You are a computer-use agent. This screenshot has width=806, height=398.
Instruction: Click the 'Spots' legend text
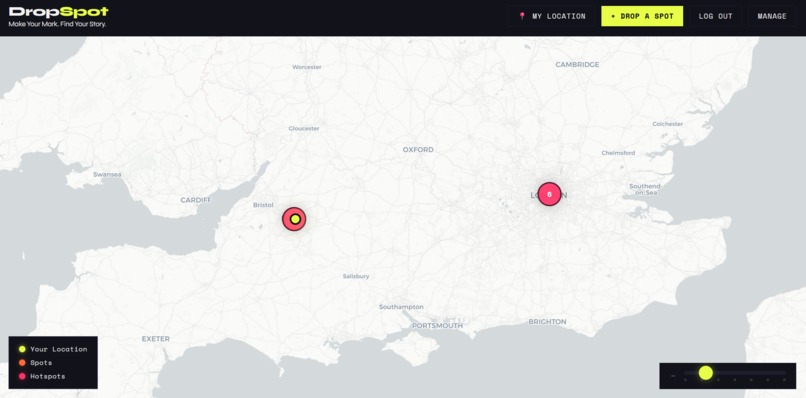point(41,363)
